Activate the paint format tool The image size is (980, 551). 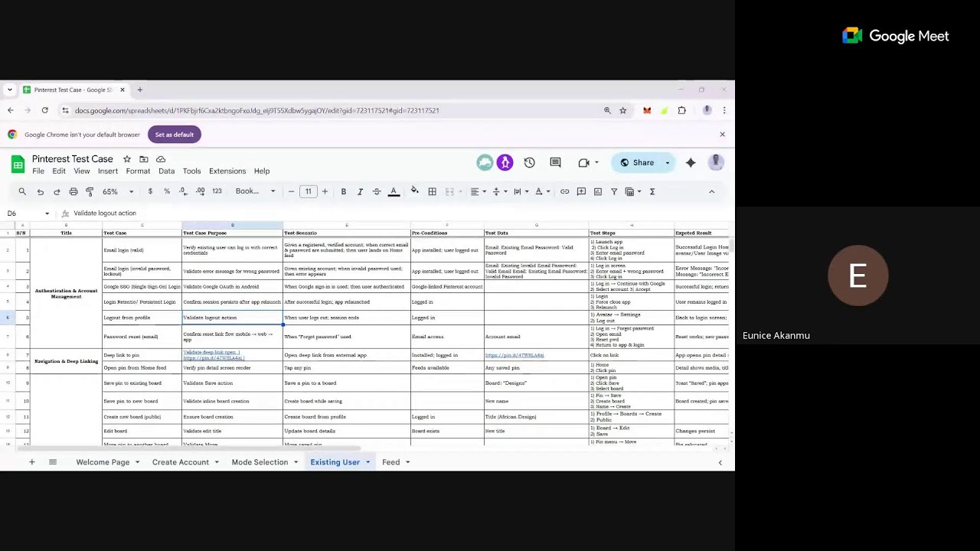pos(90,191)
